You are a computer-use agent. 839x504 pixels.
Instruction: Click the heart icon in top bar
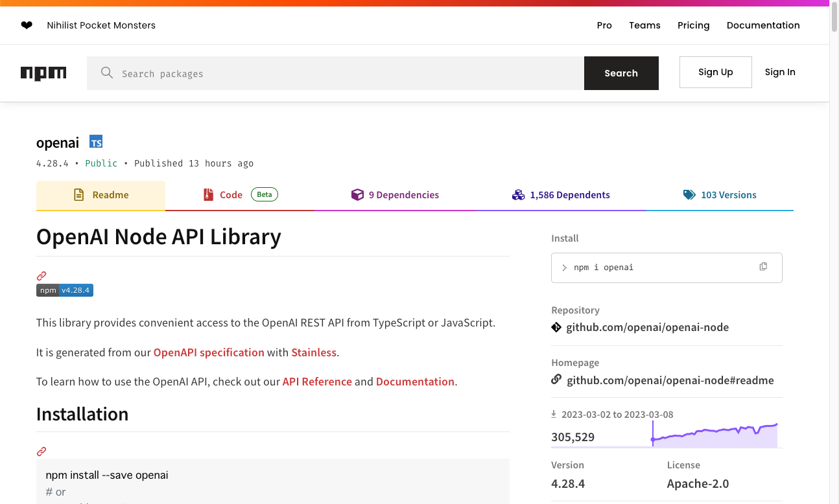tap(27, 25)
